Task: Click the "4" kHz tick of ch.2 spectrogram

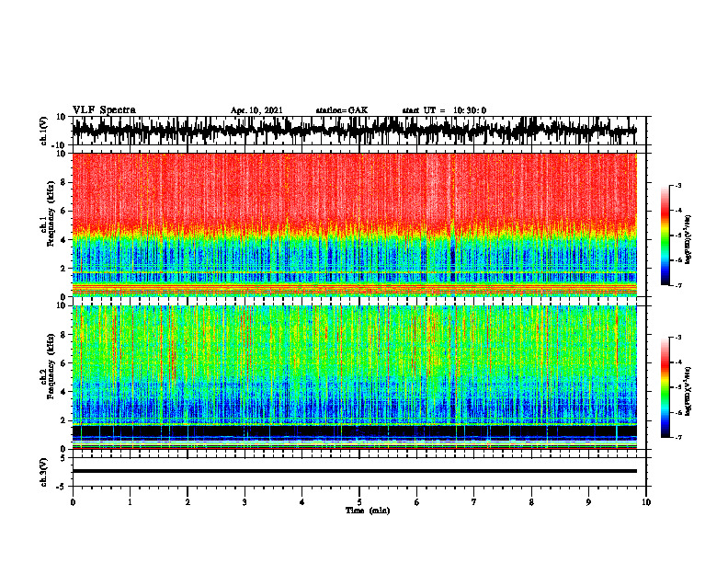Action: [x=63, y=392]
